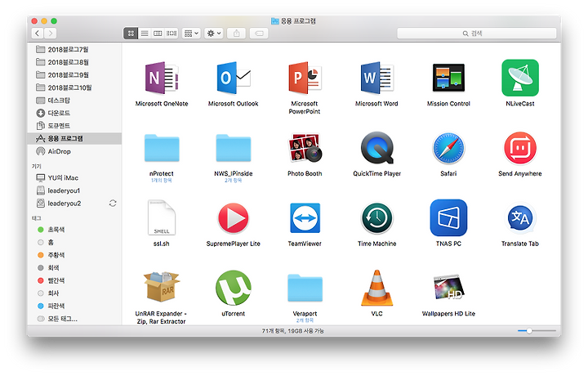
Task: Select YU의 iMac device
Action: [74, 177]
